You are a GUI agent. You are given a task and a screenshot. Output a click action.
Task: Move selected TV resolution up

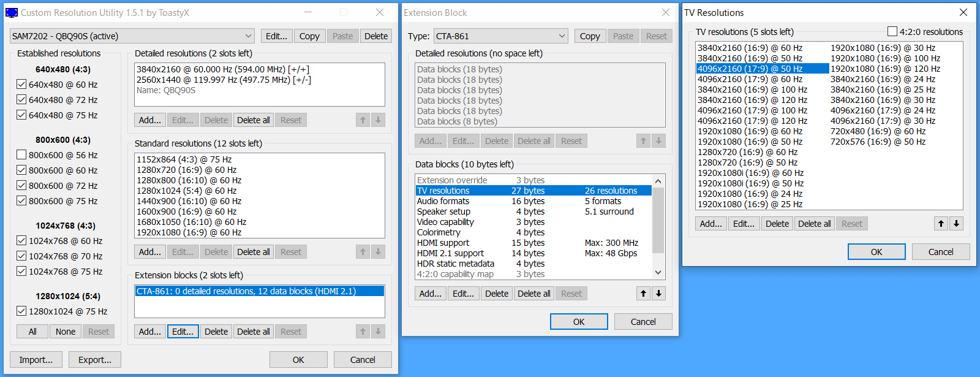tap(941, 224)
